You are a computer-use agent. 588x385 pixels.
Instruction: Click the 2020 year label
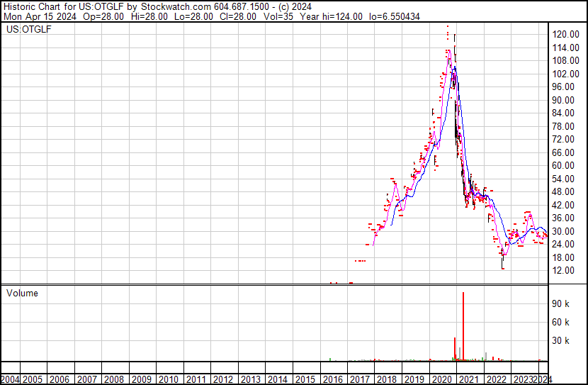pyautogui.click(x=442, y=379)
